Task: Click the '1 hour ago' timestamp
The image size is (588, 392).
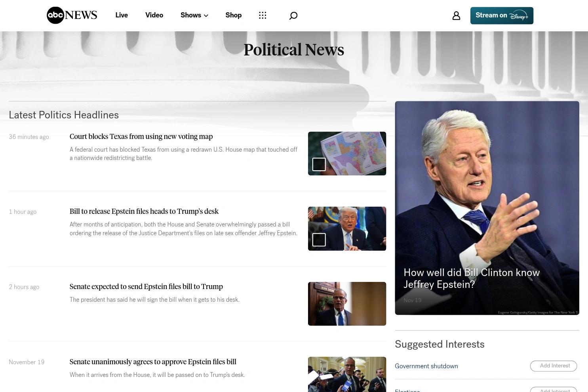Action: tap(23, 212)
